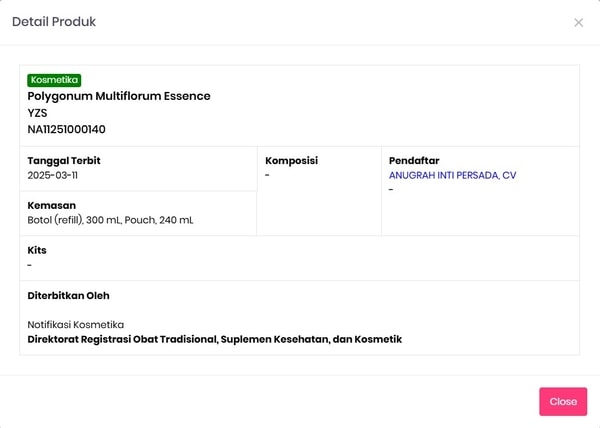Click the Notifikasi Kosmetika text
This screenshot has width=600, height=428.
pyautogui.click(x=76, y=324)
